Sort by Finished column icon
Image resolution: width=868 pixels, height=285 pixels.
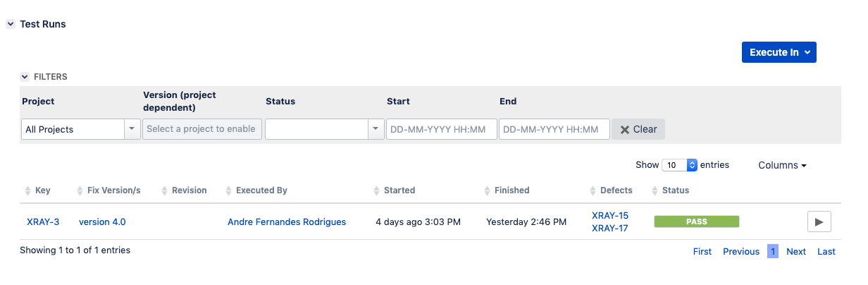[x=488, y=190]
